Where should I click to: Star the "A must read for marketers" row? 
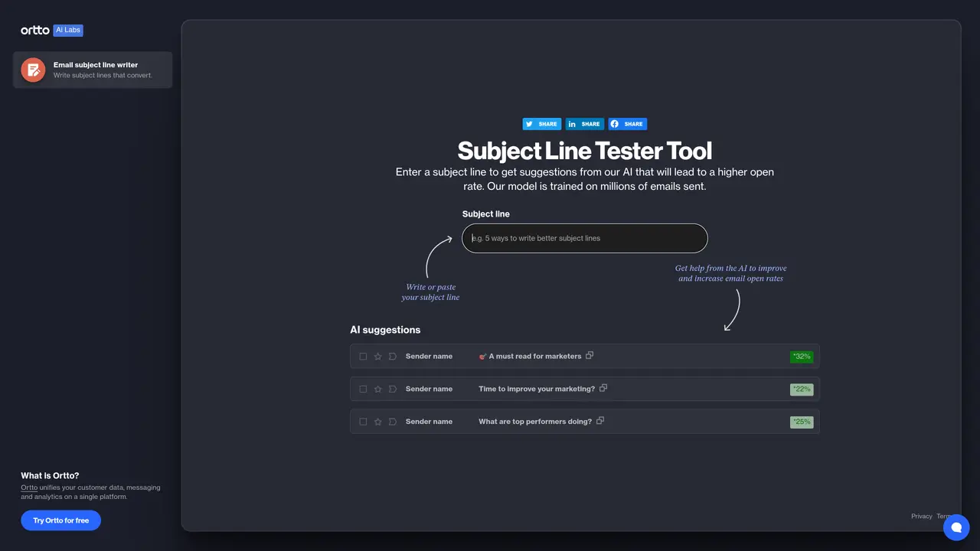(377, 357)
